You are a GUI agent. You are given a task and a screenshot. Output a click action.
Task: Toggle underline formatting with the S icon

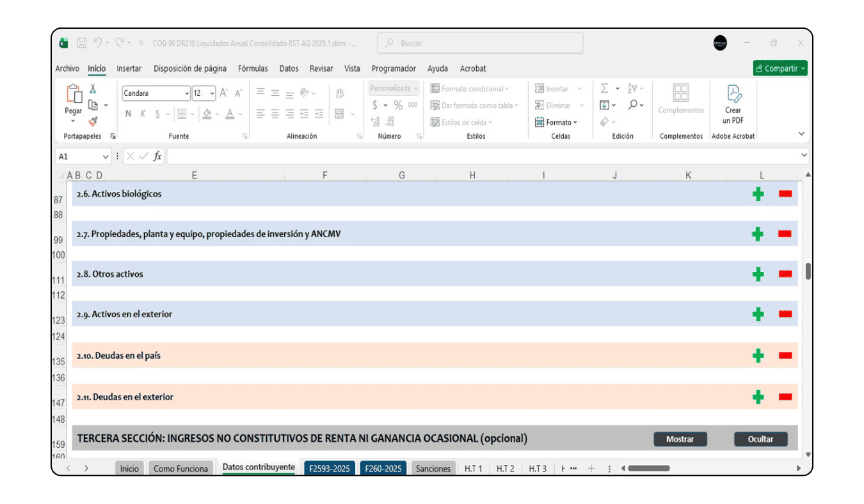pyautogui.click(x=157, y=113)
